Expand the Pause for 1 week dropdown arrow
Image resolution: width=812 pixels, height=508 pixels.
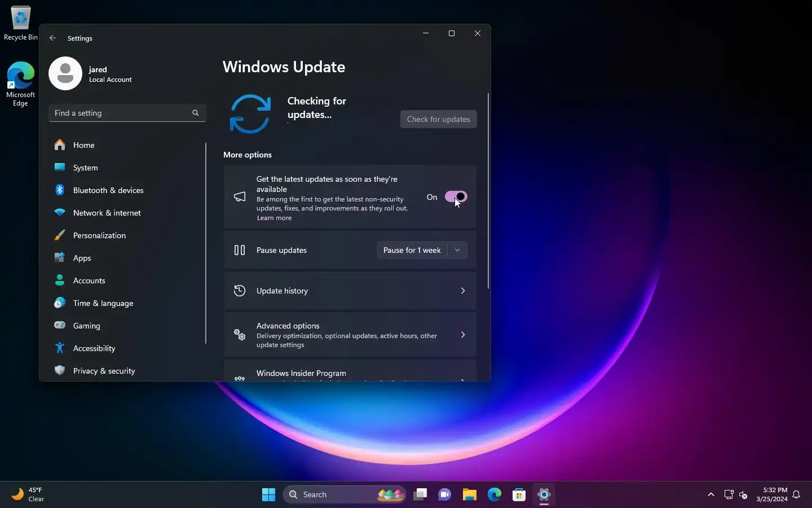pos(457,250)
